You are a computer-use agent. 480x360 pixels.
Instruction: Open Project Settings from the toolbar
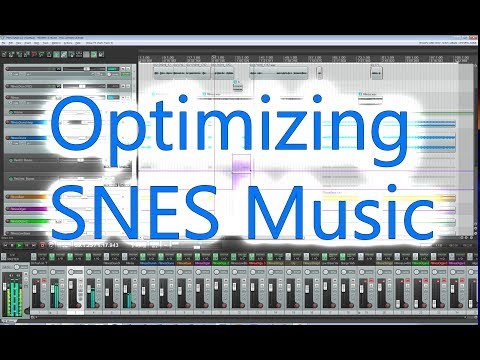click(27, 54)
